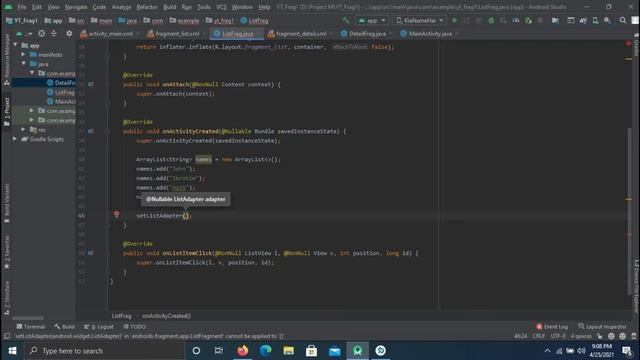The image size is (640, 360).
Task: Click override gutter icon beside onActivityCreated method
Action: pyautogui.click(x=91, y=131)
